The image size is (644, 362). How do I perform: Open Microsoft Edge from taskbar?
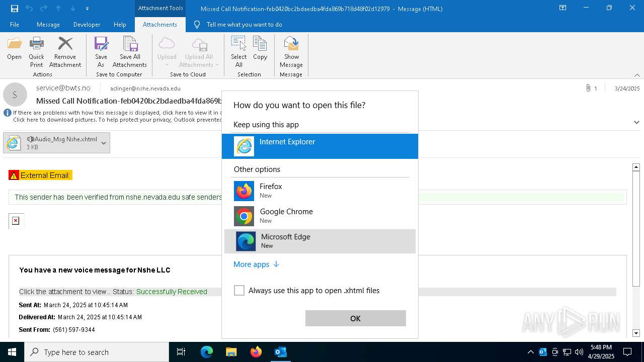(x=207, y=352)
